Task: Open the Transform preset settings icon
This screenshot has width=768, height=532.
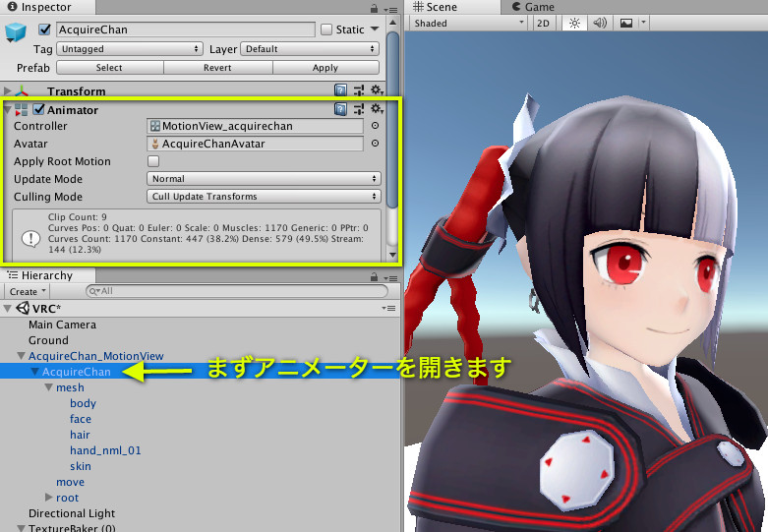Action: click(x=359, y=90)
